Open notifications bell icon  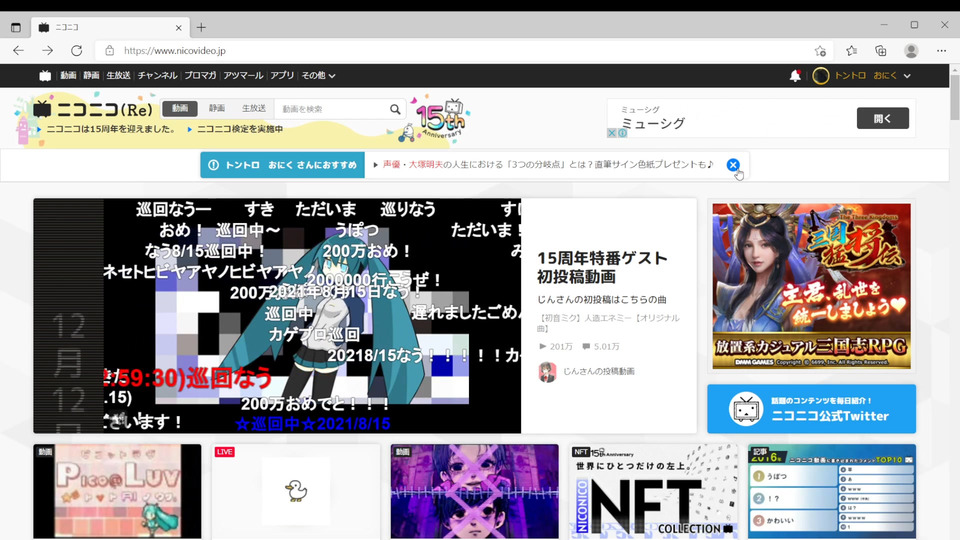click(x=795, y=75)
